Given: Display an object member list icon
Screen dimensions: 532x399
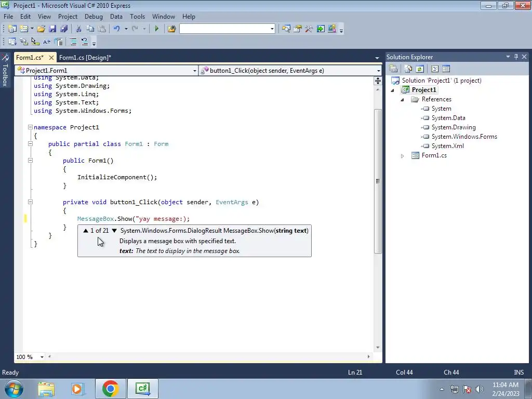Looking at the screenshot, I should pyautogui.click(x=12, y=42).
